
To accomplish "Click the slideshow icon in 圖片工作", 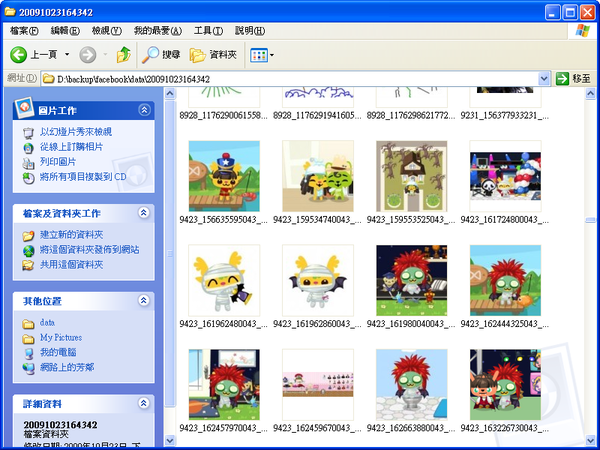I will (x=28, y=133).
